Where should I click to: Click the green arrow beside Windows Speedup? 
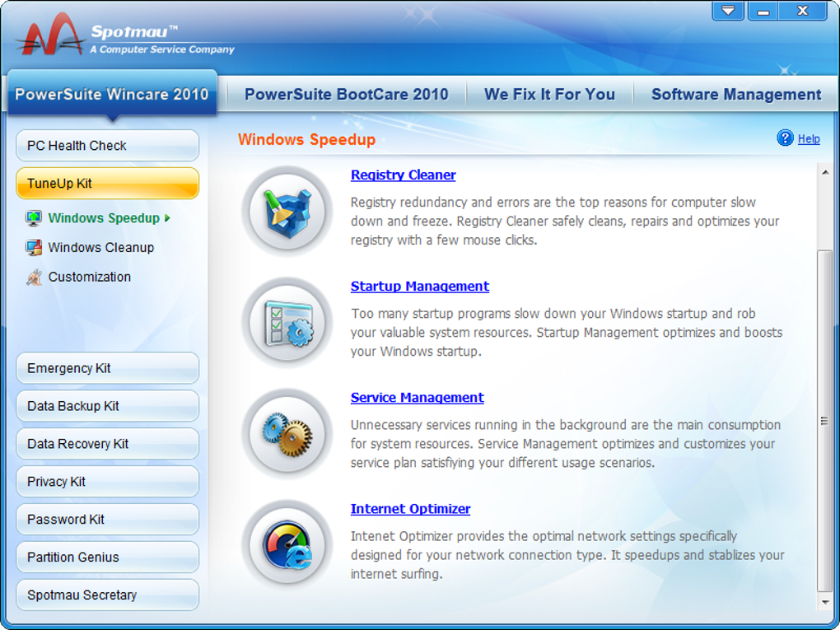point(168,218)
